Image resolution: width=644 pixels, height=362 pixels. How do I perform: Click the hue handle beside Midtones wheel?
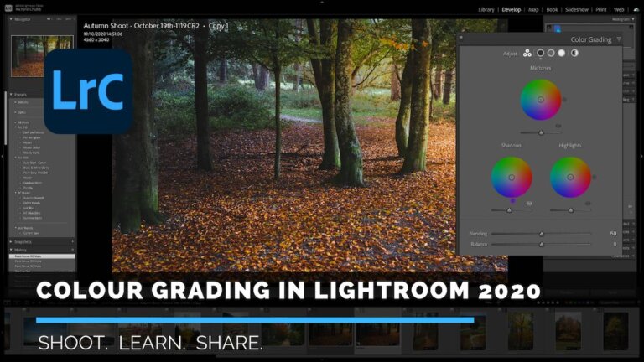coord(564,100)
